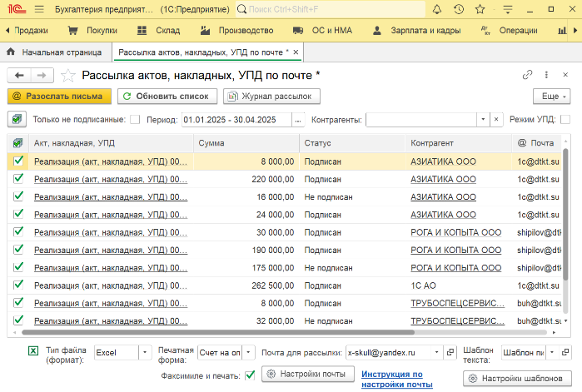Sort by Статус column header

click(352, 143)
